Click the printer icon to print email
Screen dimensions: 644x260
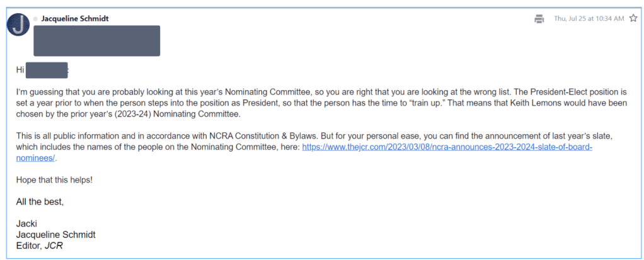click(x=539, y=19)
